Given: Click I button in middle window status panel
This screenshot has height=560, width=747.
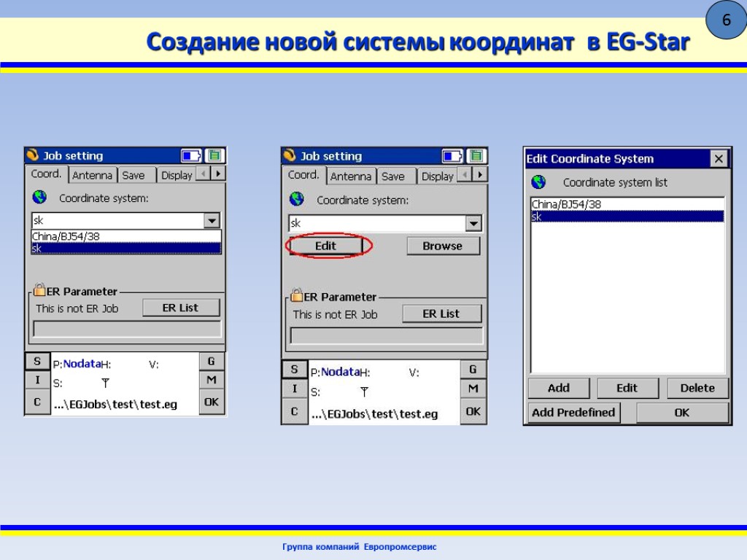Looking at the screenshot, I should point(295,389).
